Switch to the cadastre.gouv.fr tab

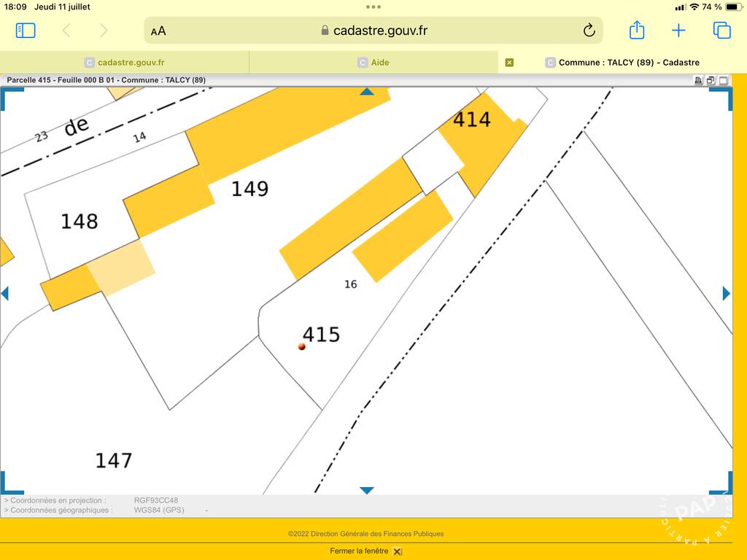pos(125,63)
